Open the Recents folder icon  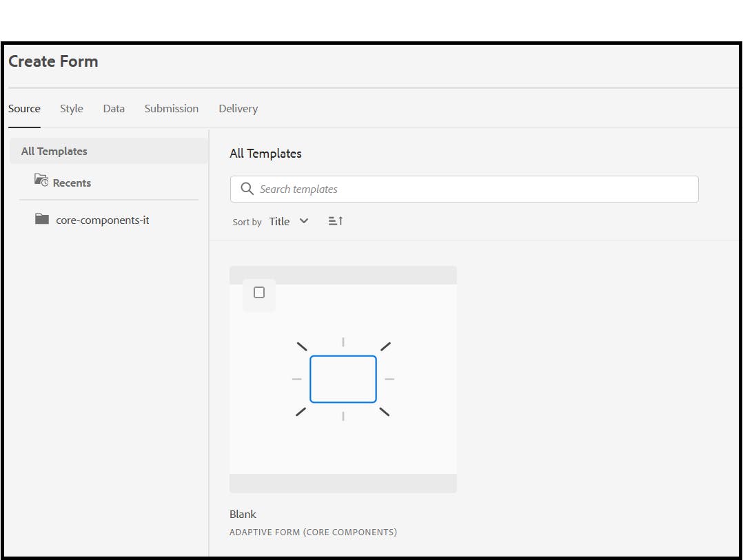[42, 180]
